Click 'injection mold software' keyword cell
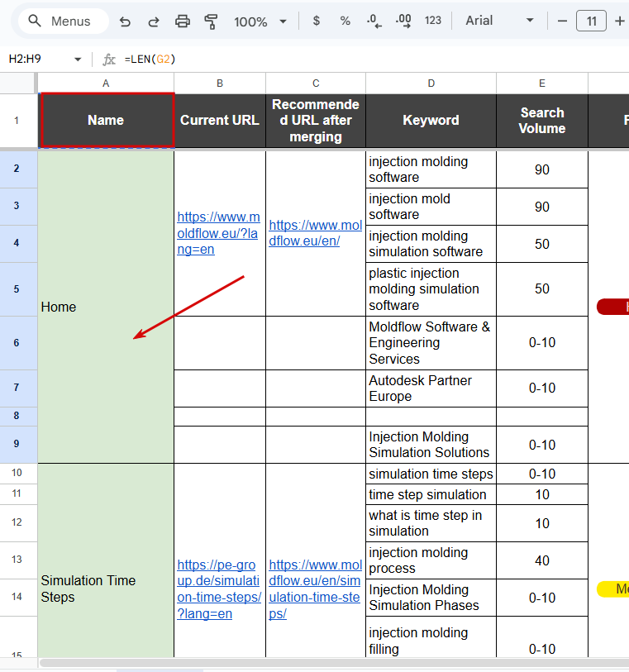The height and width of the screenshot is (672, 629). click(431, 207)
